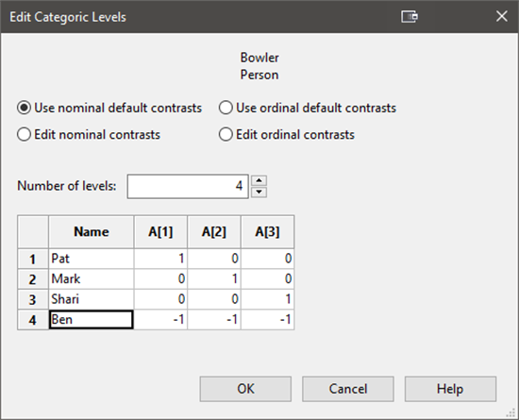Click the A[3] column header

[267, 231]
